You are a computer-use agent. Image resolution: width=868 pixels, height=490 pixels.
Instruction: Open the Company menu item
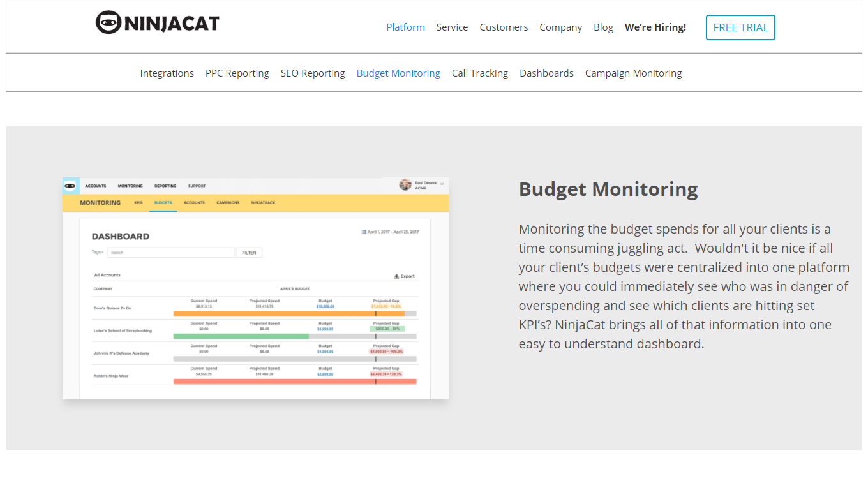pos(560,27)
